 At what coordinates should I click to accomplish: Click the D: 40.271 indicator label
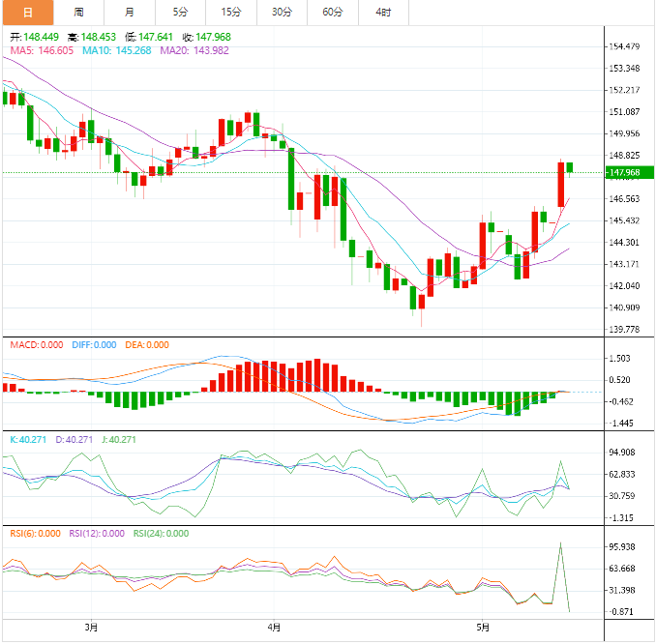(75, 440)
